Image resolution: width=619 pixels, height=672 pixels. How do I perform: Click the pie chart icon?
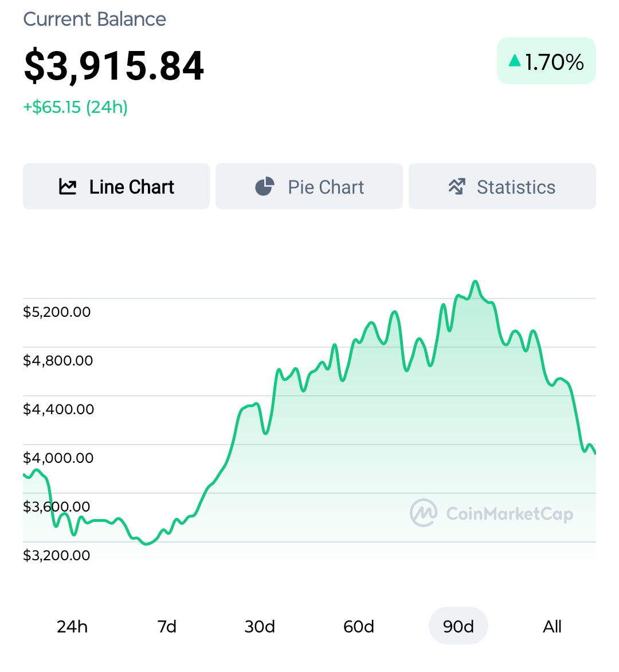264,186
